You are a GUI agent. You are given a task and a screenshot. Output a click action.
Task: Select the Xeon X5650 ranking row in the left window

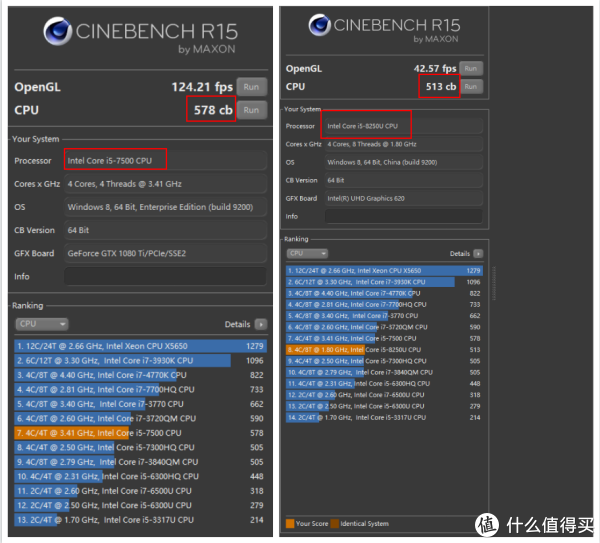[x=140, y=346]
